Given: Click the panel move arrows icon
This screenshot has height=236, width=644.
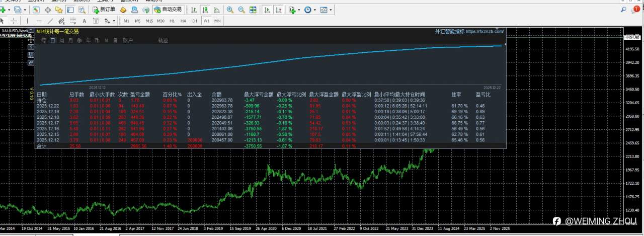Looking at the screenshot, I should 31,39.
